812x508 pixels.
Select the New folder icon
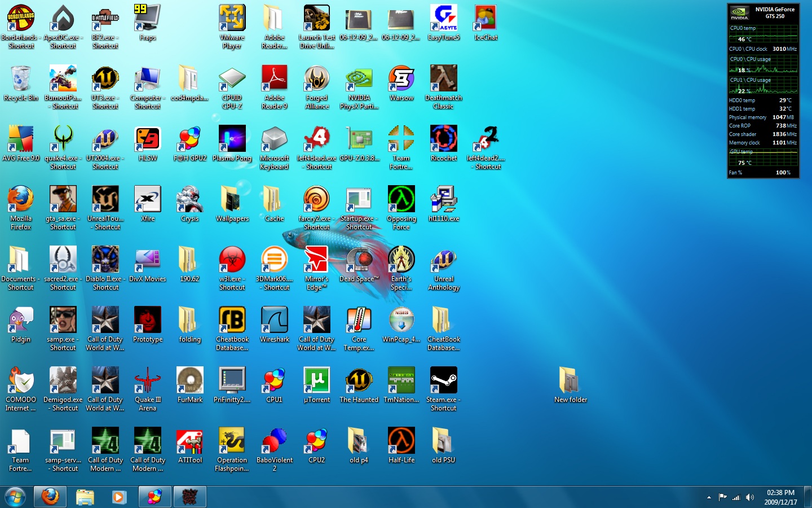click(571, 380)
